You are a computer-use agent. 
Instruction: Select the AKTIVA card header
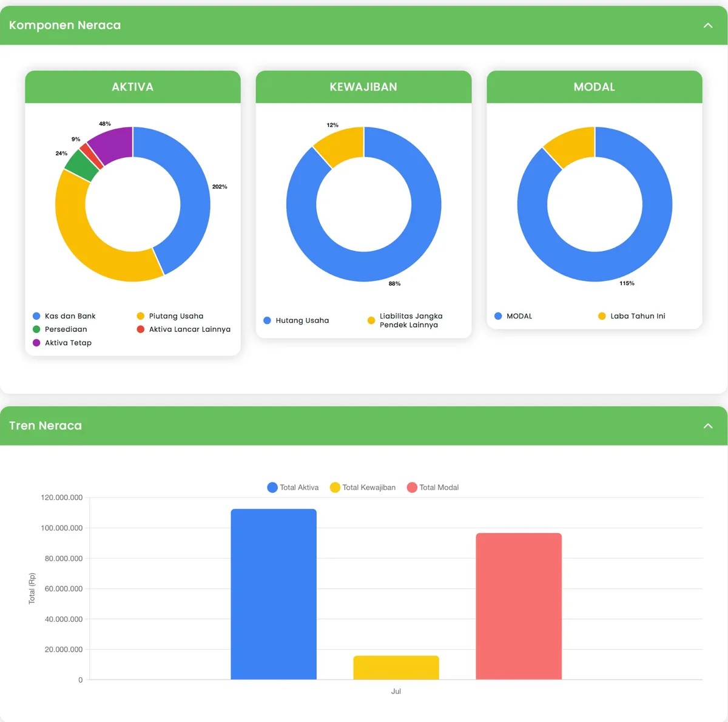click(133, 87)
